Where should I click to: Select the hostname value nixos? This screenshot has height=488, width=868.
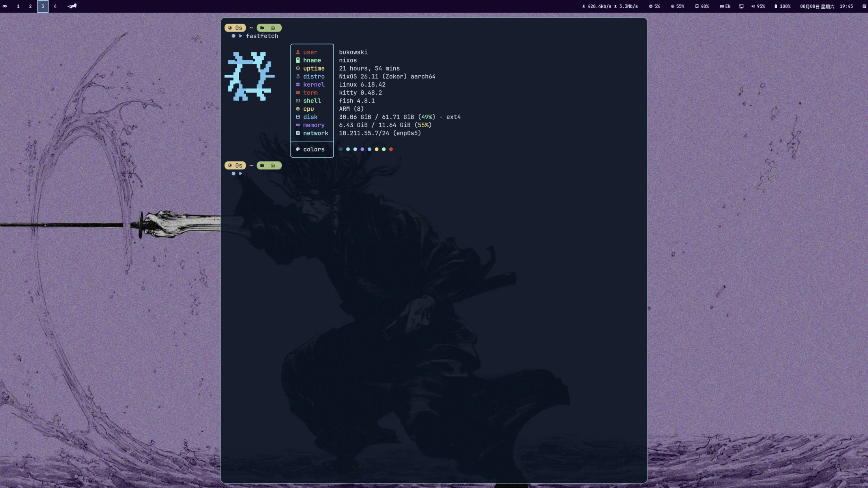pos(348,60)
